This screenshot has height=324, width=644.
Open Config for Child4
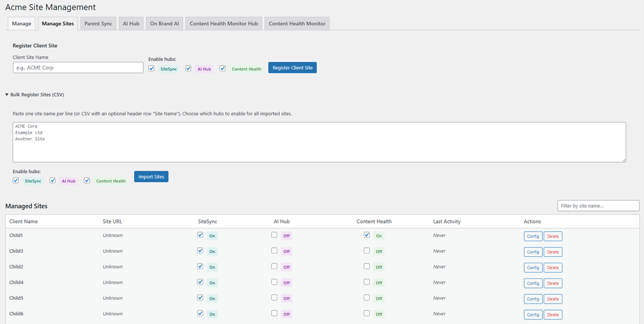point(533,283)
